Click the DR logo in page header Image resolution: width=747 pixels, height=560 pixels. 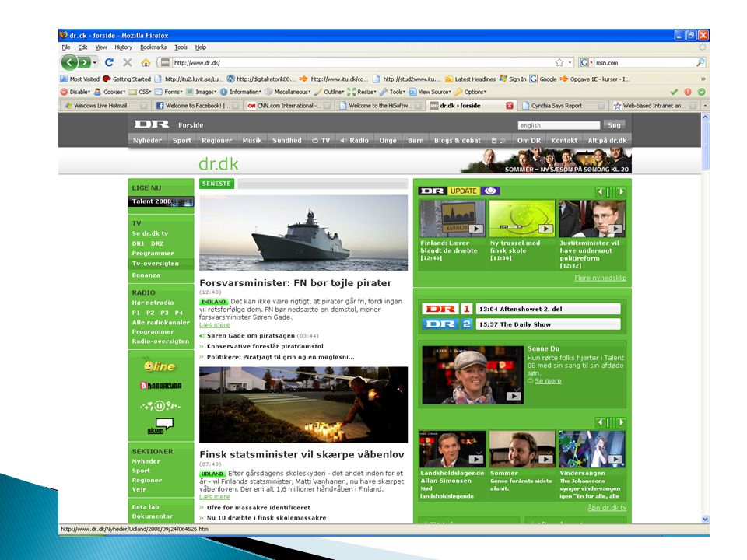(x=152, y=124)
